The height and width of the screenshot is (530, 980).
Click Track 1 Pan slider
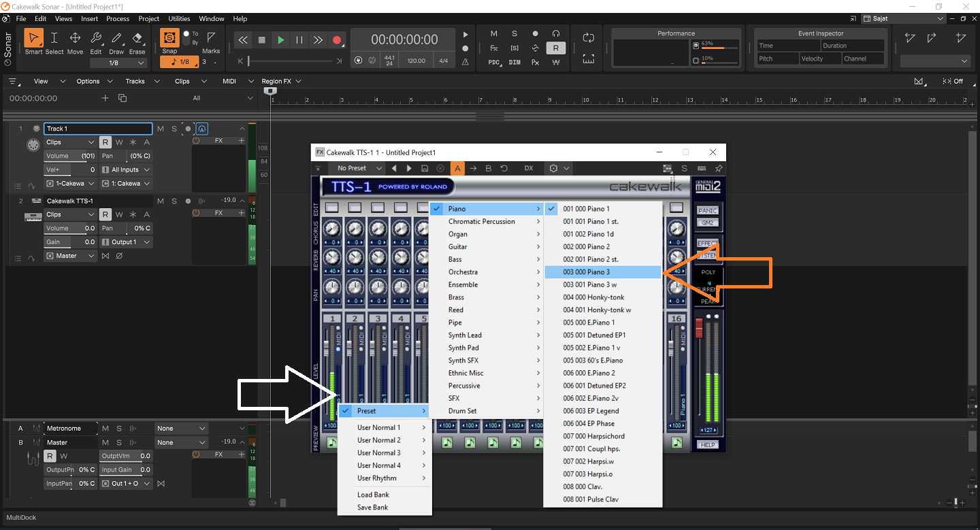tap(127, 156)
